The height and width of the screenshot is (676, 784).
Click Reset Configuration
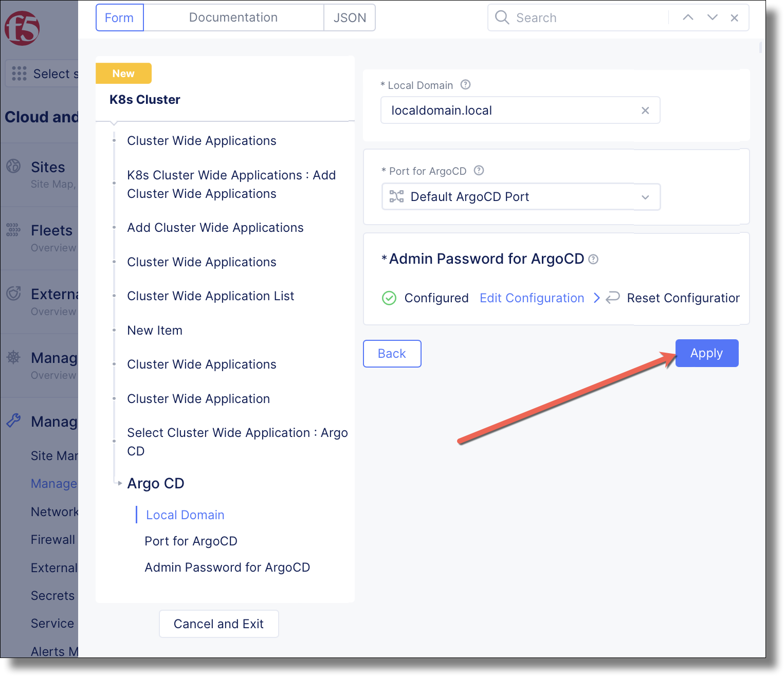pos(683,298)
